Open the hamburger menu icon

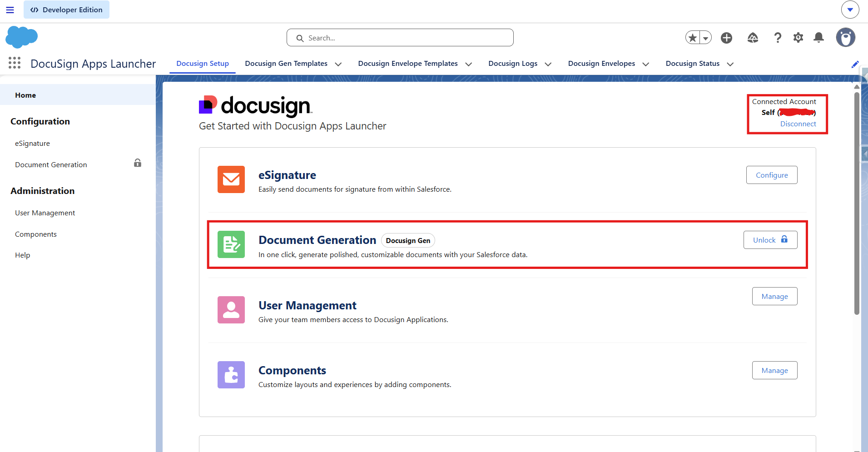tap(10, 10)
